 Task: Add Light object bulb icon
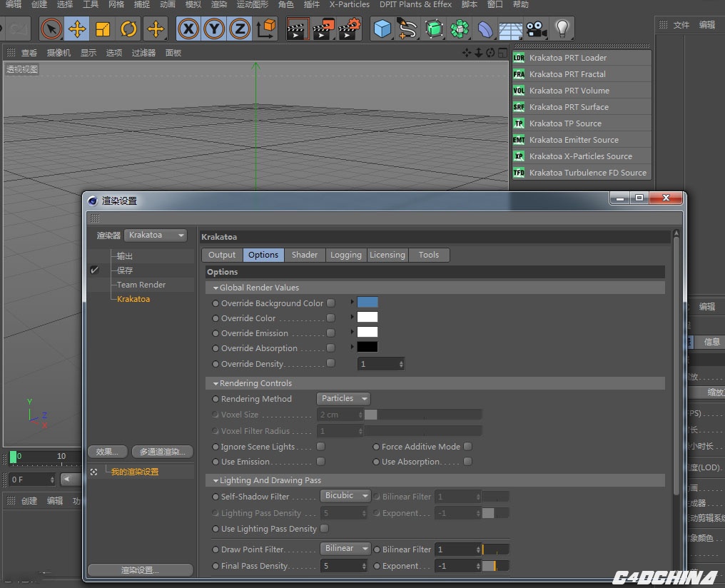[562, 29]
